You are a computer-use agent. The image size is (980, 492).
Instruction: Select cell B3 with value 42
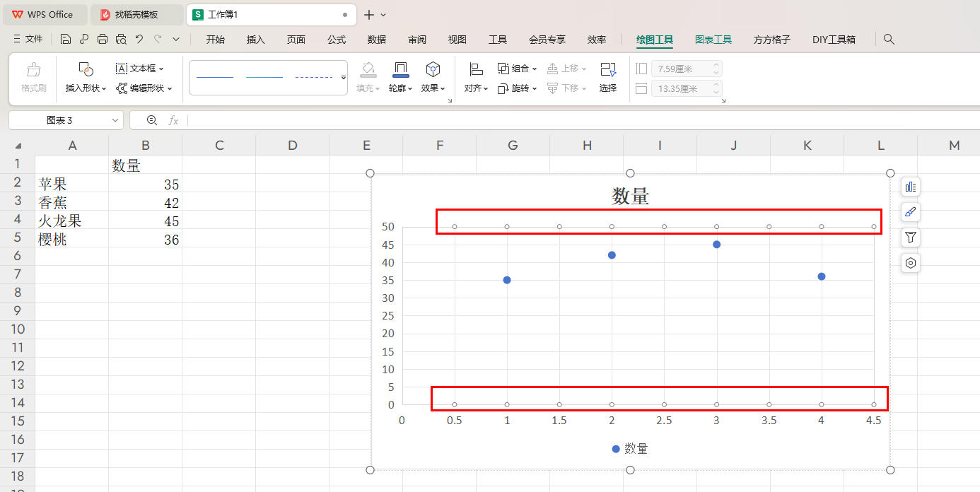pyautogui.click(x=146, y=202)
